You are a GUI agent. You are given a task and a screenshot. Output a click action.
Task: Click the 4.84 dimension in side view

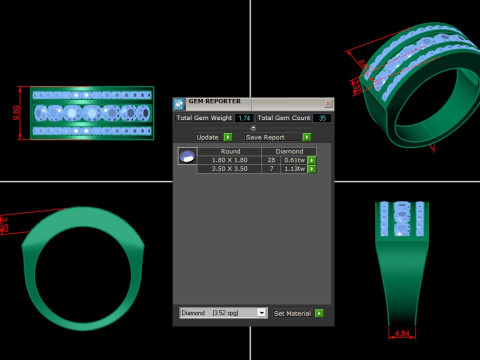pyautogui.click(x=402, y=333)
